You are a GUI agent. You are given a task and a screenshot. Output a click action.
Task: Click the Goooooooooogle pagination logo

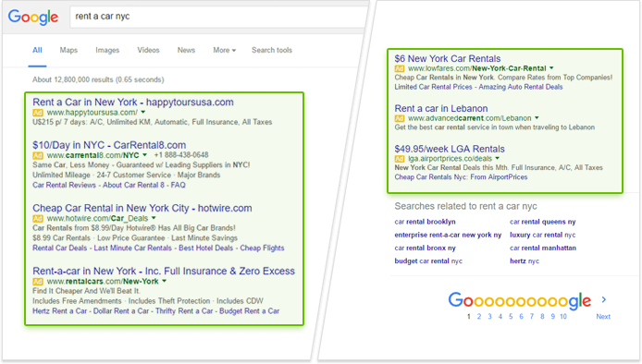[520, 301]
